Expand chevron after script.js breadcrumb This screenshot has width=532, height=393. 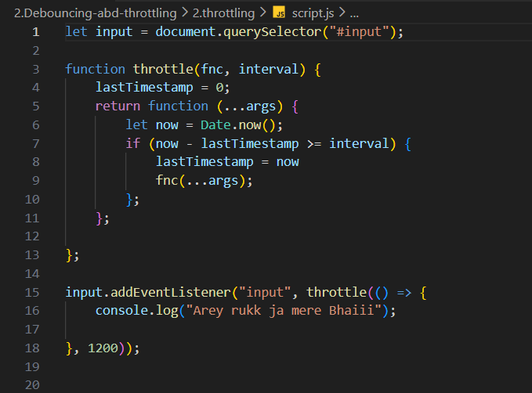pyautogui.click(x=342, y=13)
